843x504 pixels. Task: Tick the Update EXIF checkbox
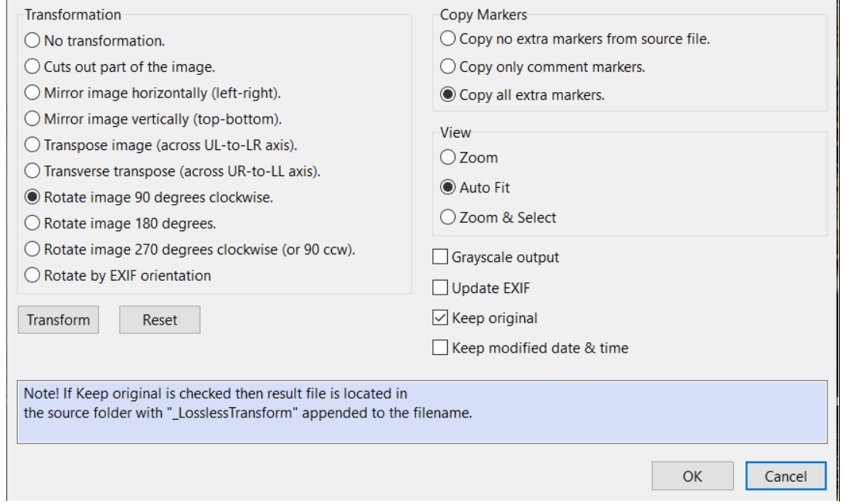pyautogui.click(x=440, y=288)
